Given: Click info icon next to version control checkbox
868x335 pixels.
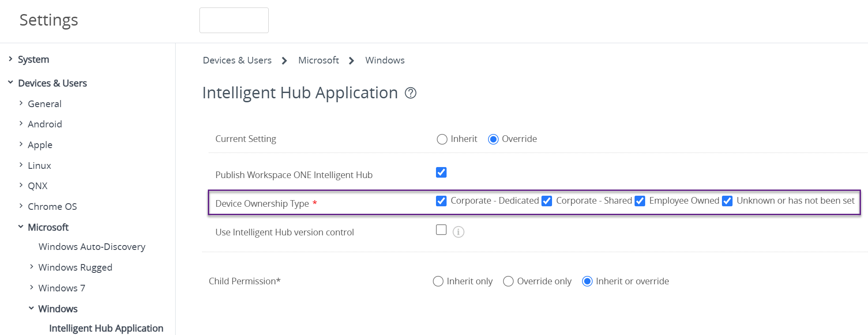Looking at the screenshot, I should (x=458, y=232).
